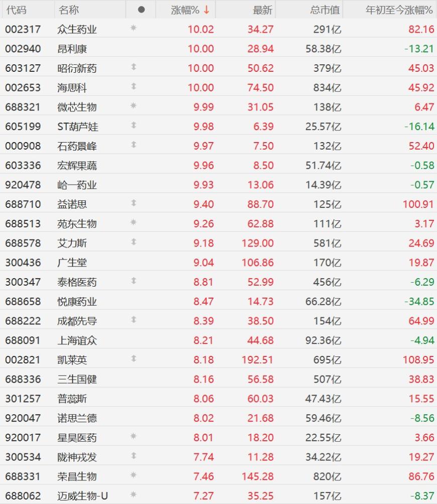Click the latest price 8.50
437x504 pixels.
(x=263, y=166)
